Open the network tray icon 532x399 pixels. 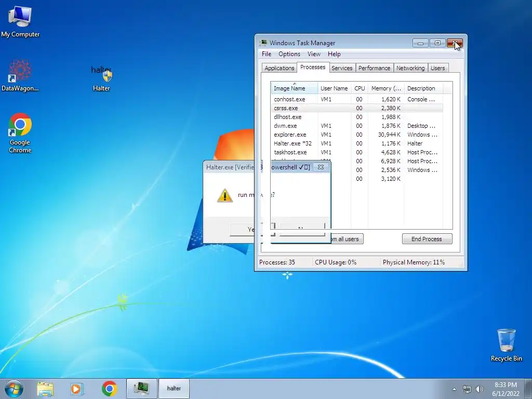tap(467, 389)
